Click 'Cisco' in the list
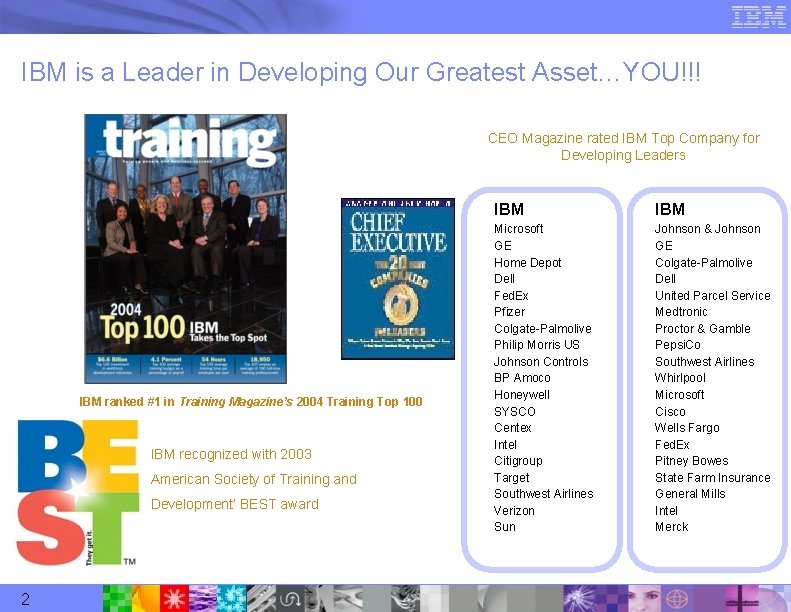This screenshot has height=612, width=791. (670, 411)
